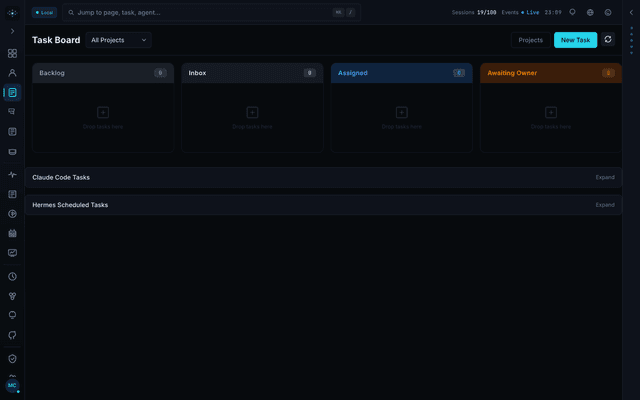The width and height of the screenshot is (640, 400).
Task: Click the Backlog column header
Action: (103, 73)
